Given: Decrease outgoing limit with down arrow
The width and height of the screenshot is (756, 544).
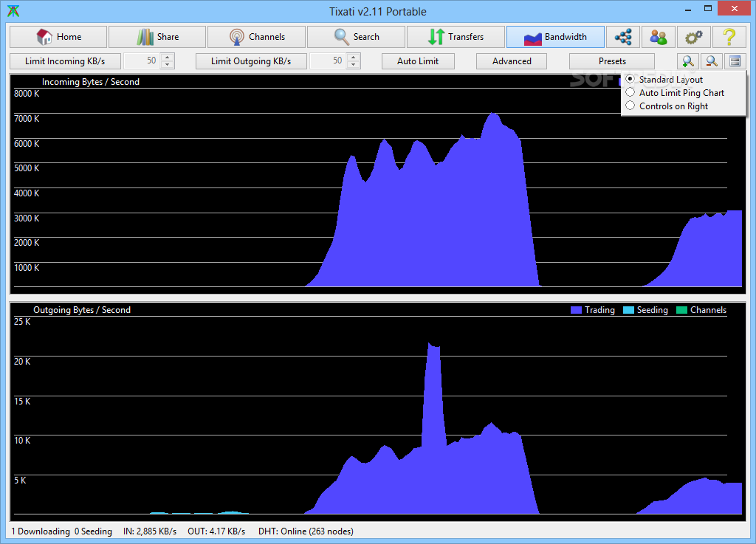Looking at the screenshot, I should point(354,65).
